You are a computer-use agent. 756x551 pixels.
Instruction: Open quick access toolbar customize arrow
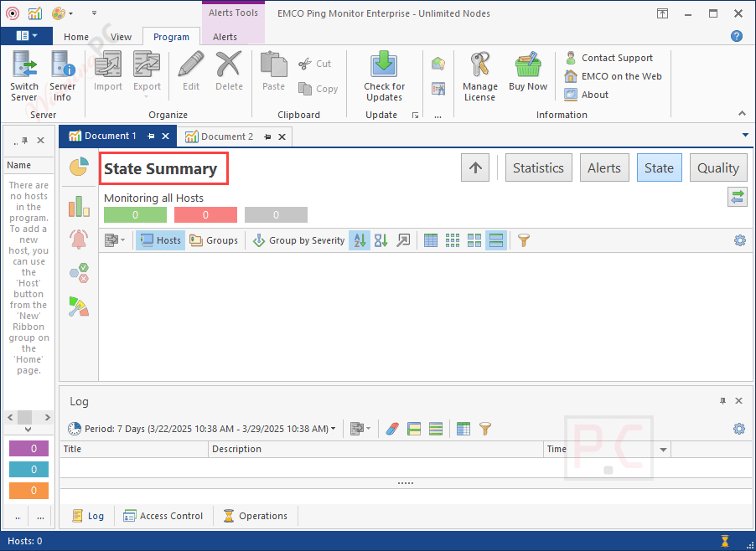click(94, 13)
